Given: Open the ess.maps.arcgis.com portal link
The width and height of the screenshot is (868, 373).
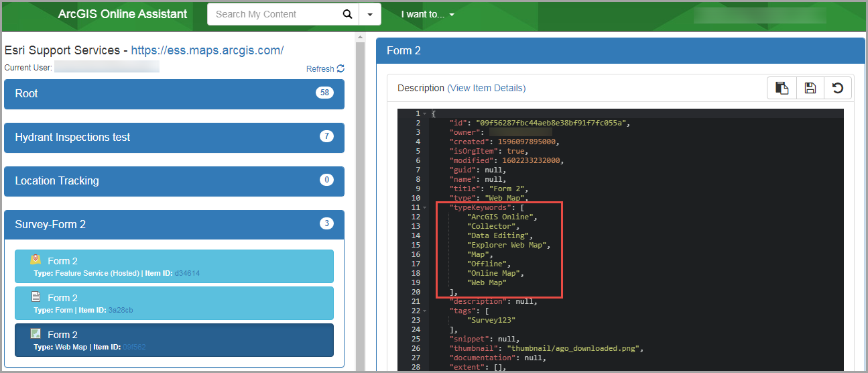Looking at the screenshot, I should pos(207,50).
